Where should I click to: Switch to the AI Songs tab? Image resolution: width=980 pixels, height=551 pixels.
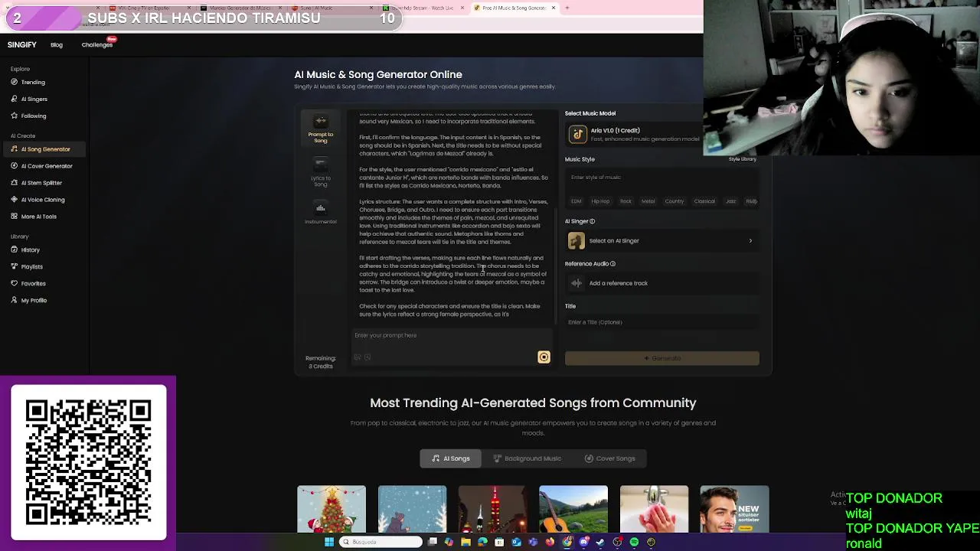coord(451,458)
